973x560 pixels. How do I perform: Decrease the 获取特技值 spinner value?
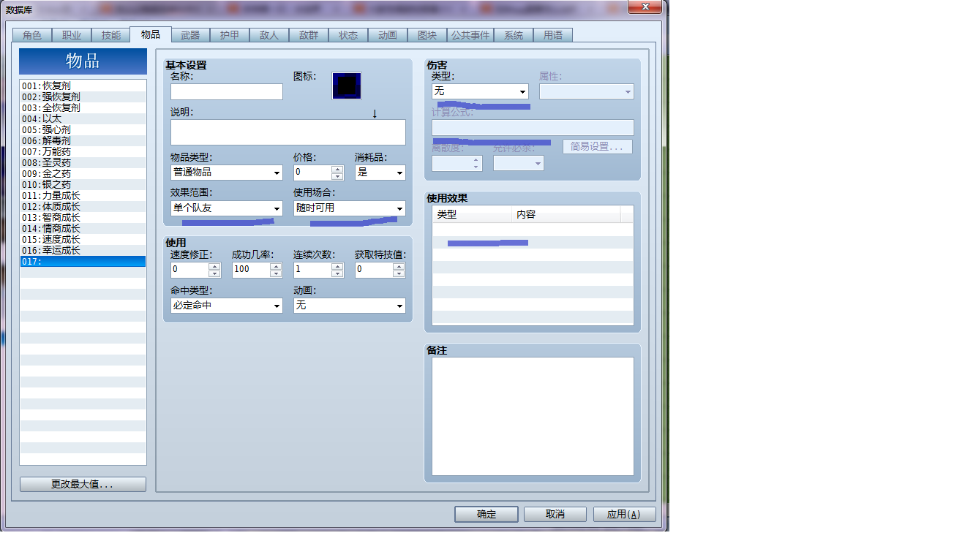[x=399, y=273]
